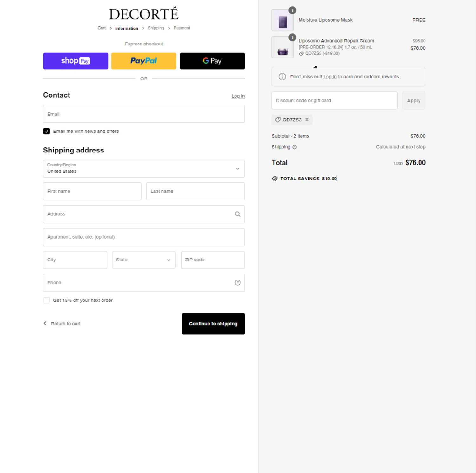Select Information breadcrumb step
Image resolution: width=476 pixels, height=473 pixels.
pyautogui.click(x=127, y=28)
